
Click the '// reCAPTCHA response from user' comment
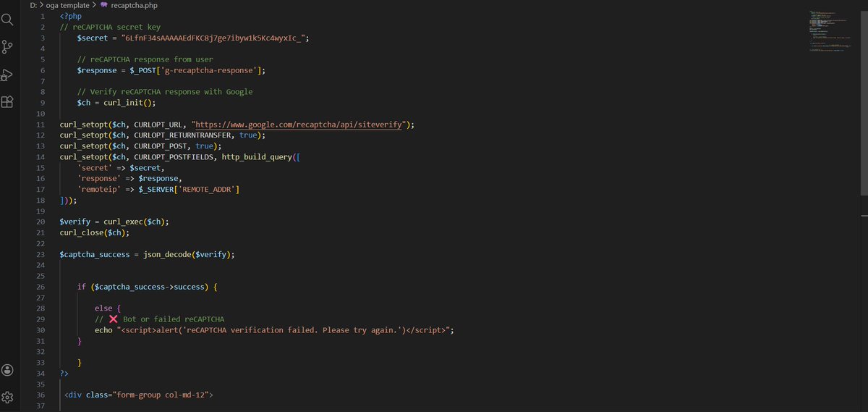coord(145,59)
